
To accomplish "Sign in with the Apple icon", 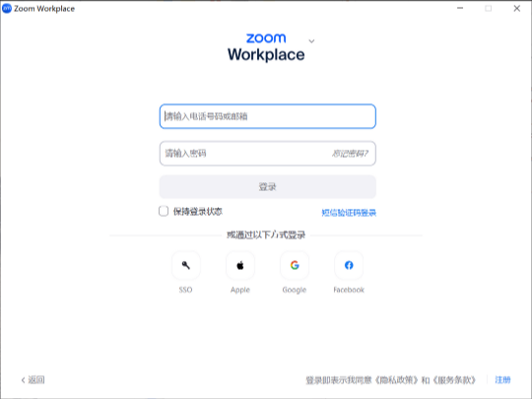I will (x=240, y=265).
